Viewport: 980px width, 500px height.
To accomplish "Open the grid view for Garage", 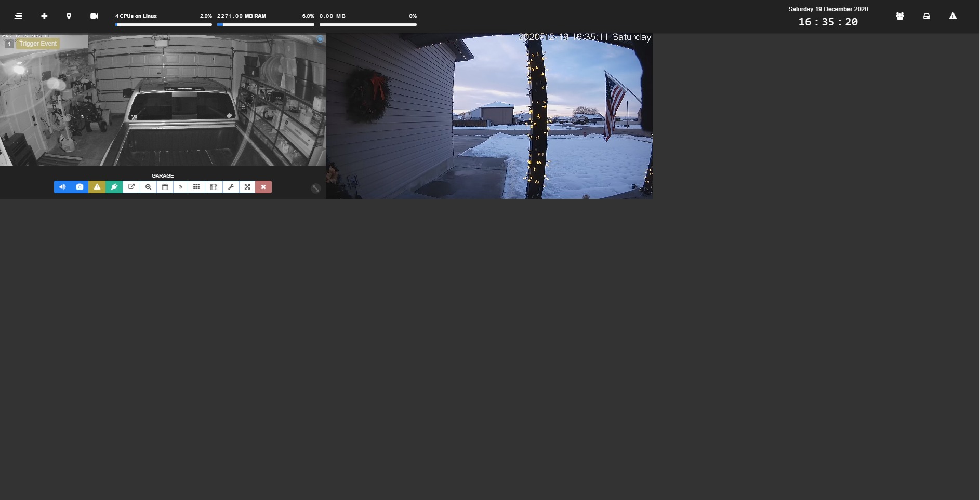I will [x=196, y=187].
